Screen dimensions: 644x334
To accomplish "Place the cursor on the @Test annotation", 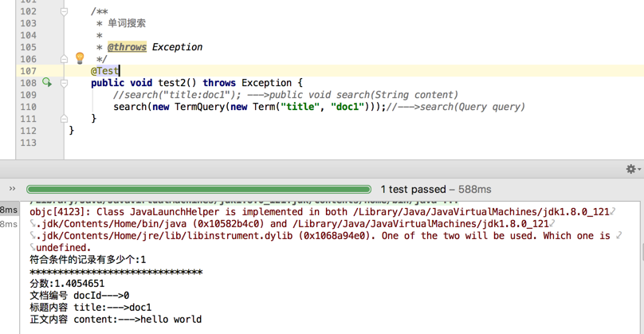I will [x=105, y=71].
